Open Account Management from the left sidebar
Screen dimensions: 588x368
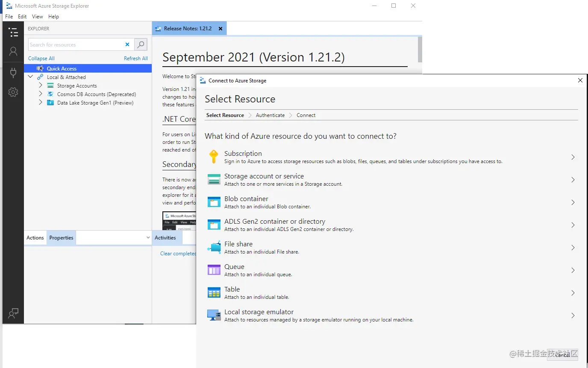[x=13, y=52]
